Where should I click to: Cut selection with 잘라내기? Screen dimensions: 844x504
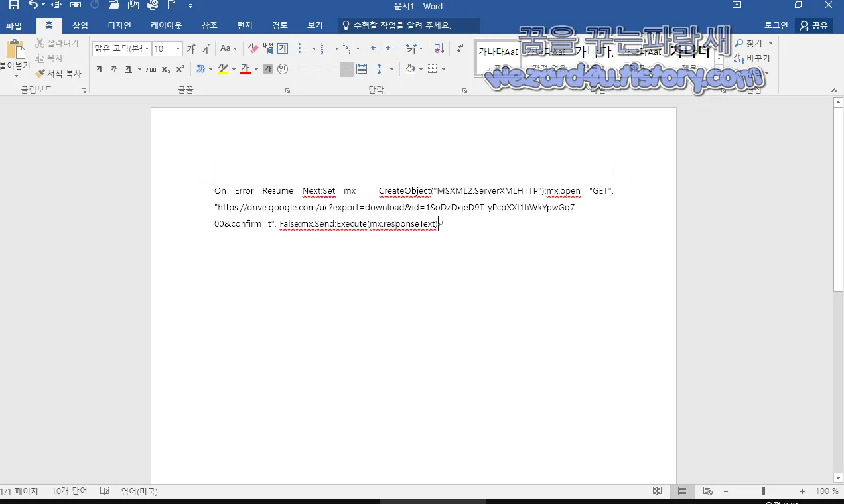pos(57,43)
